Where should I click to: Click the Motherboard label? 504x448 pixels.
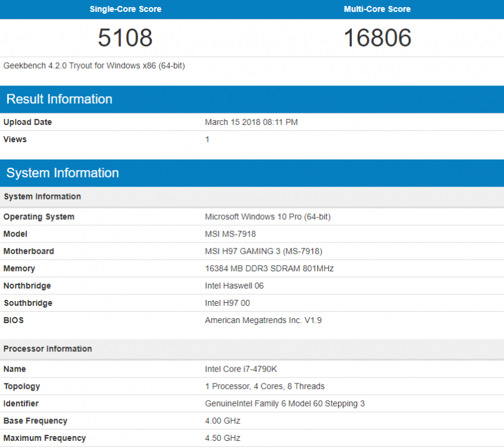pos(29,251)
